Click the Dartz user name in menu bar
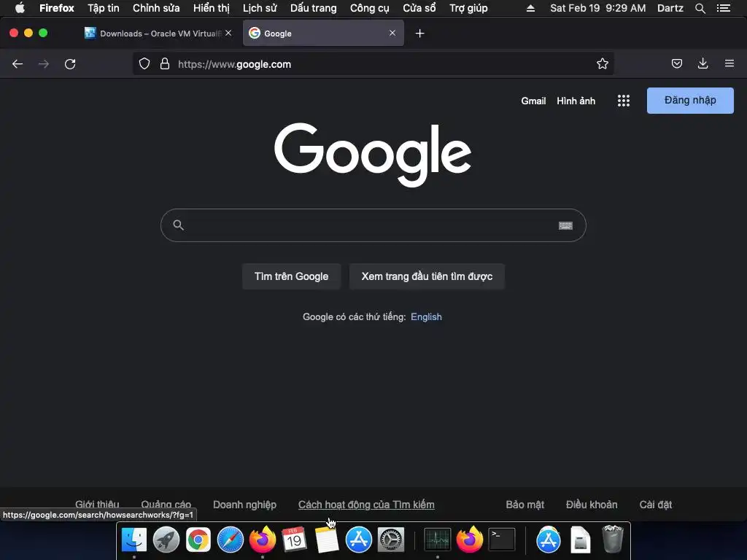This screenshot has width=747, height=560. pos(670,8)
